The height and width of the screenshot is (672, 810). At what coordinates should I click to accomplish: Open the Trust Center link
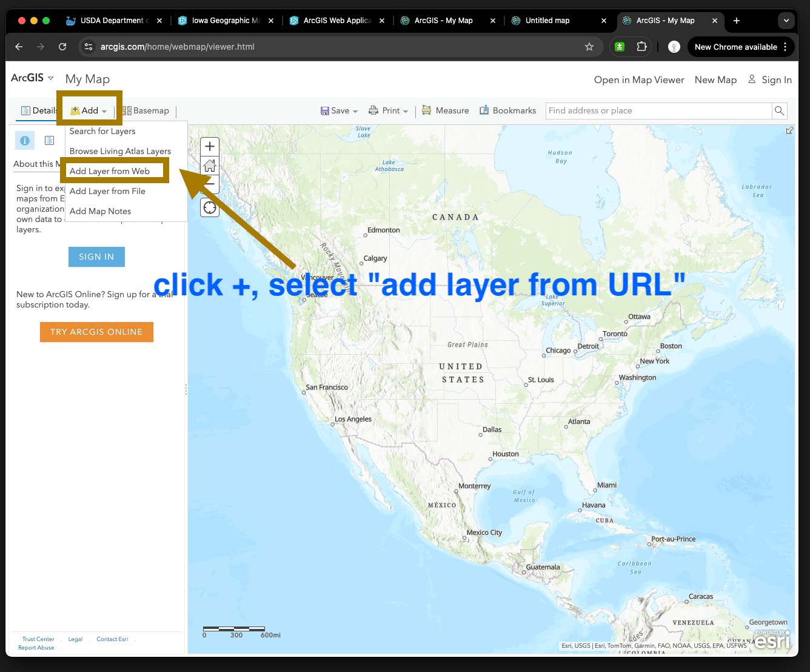[38, 639]
